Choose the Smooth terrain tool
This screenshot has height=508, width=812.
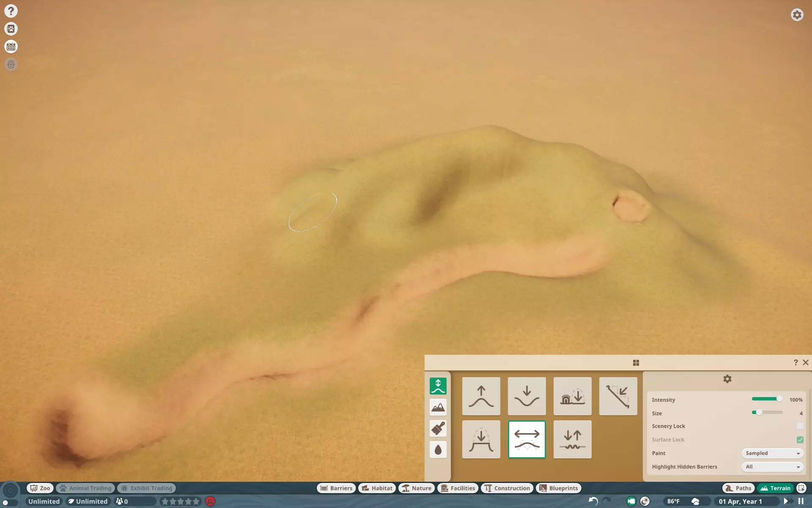point(527,439)
